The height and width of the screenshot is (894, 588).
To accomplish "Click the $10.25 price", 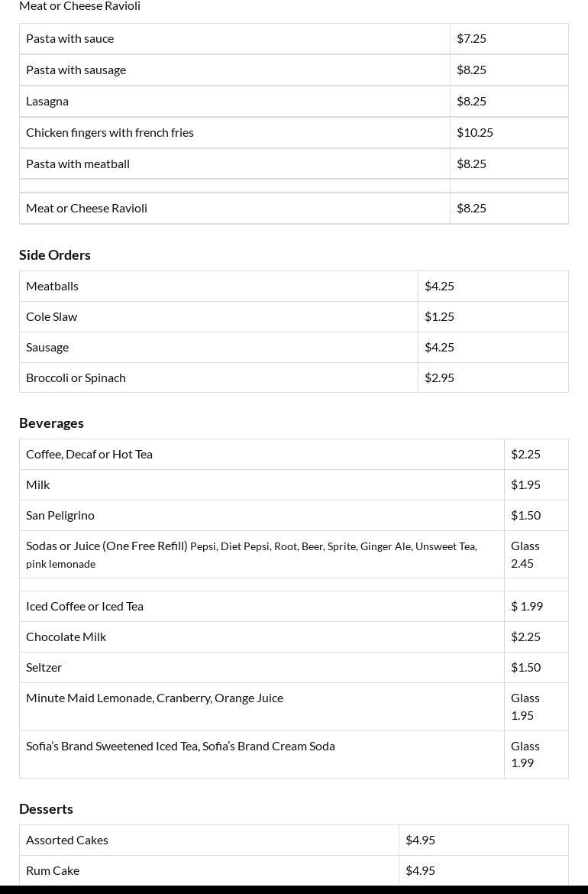I will tap(475, 132).
